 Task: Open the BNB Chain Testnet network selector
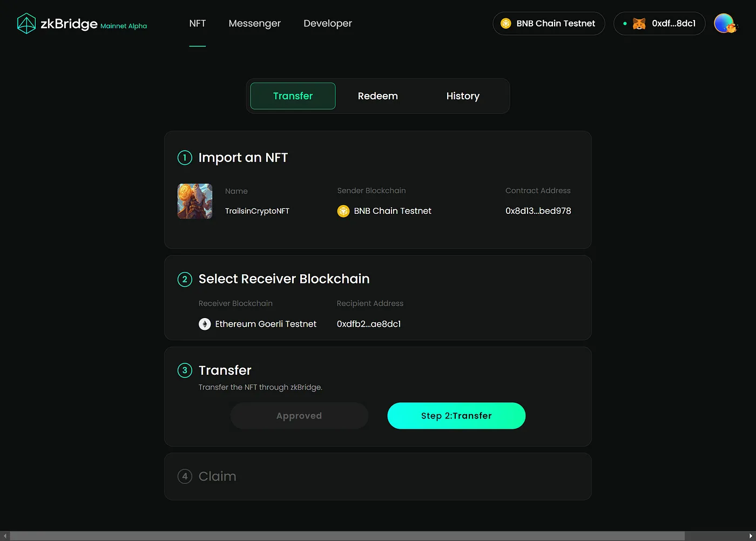[549, 24]
